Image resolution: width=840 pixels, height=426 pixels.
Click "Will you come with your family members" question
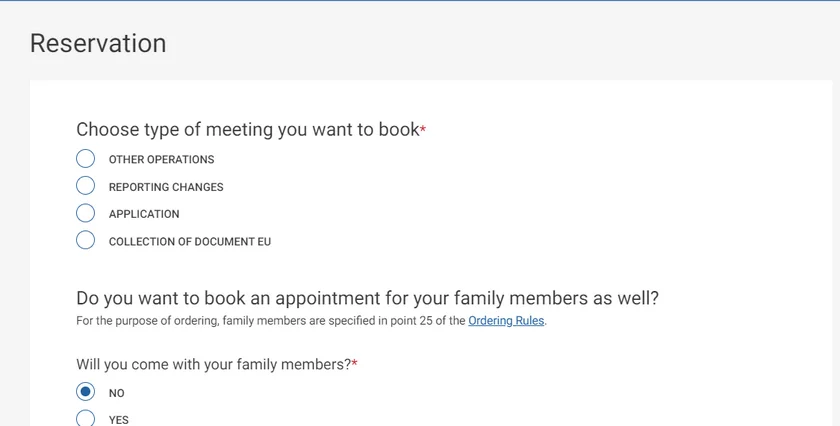pos(213,364)
